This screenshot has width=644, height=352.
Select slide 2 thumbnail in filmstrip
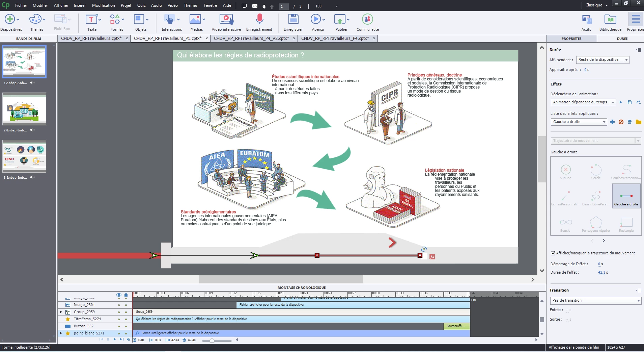pos(24,109)
